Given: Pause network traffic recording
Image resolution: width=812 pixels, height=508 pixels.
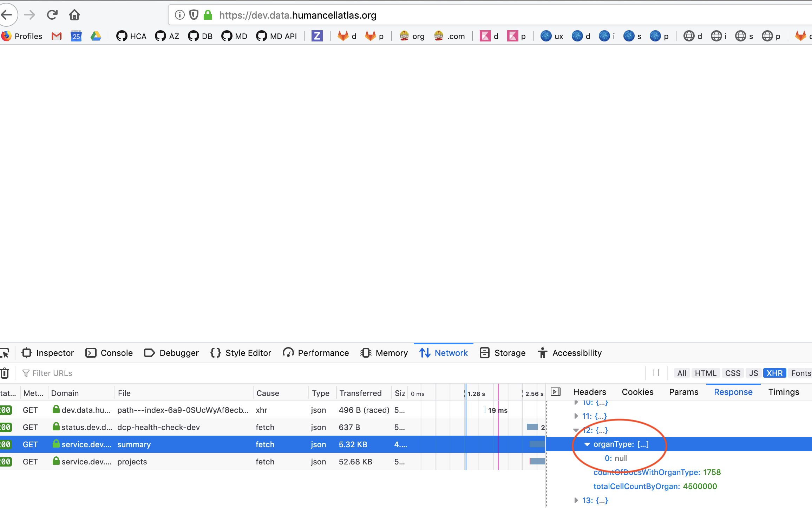Looking at the screenshot, I should point(656,373).
